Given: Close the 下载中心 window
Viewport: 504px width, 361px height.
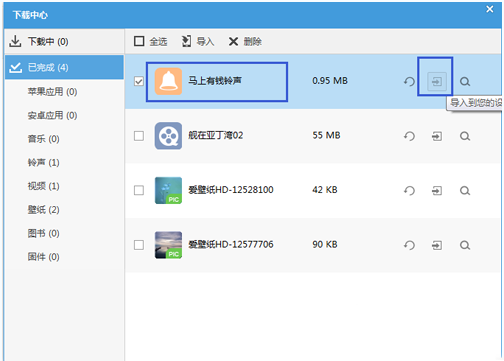Looking at the screenshot, I should pos(489,9).
